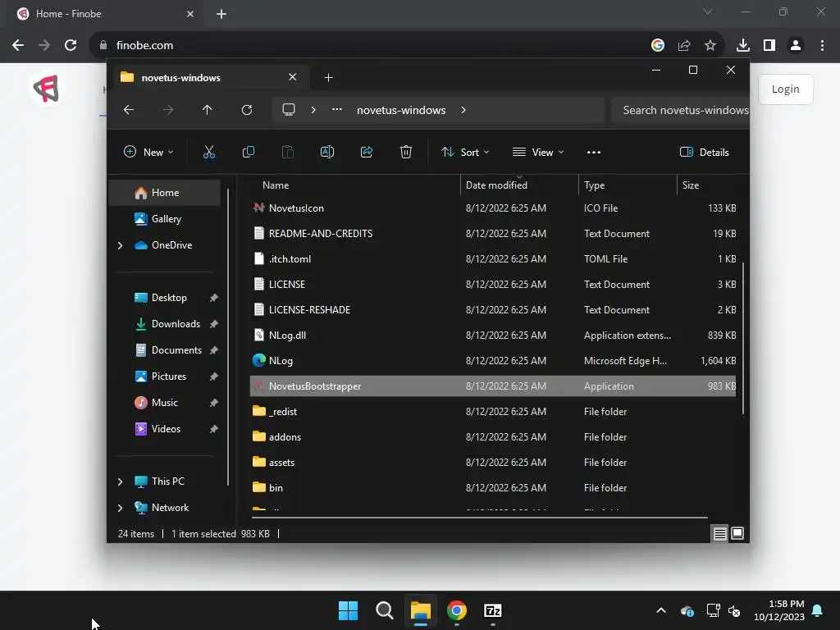This screenshot has height=630, width=840.
Task: Cut the selected file with scissors icon
Action: coord(209,152)
